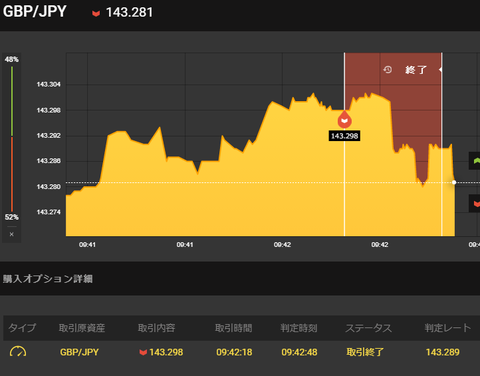Image resolution: width=480 pixels, height=376 pixels.
Task: Click the settlement rate 143.289
Action: (x=443, y=352)
